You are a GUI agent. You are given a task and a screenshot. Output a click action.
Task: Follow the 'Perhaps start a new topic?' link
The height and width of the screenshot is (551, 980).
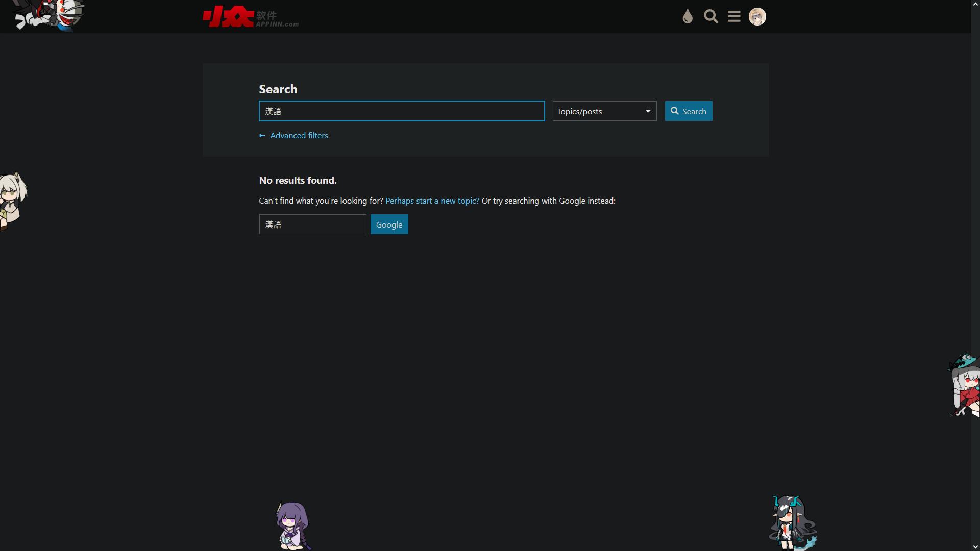point(432,201)
